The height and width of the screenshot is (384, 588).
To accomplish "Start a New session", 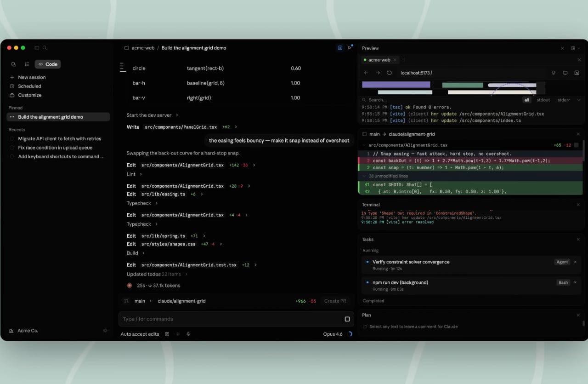I will (x=32, y=77).
